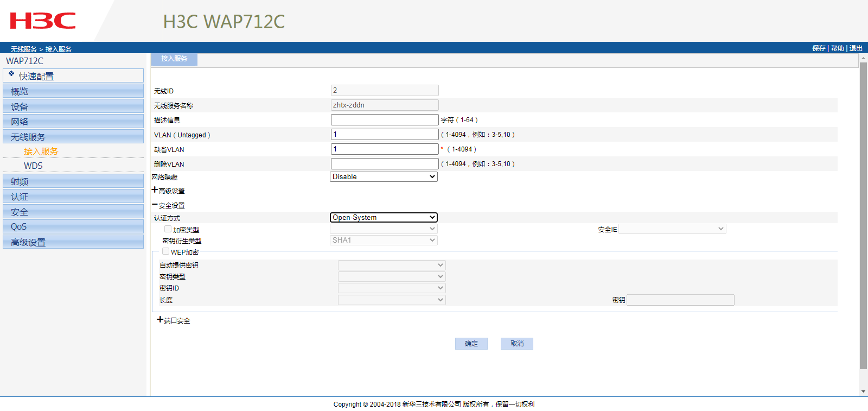Focus the 描述信息 input field
The height and width of the screenshot is (411, 868).
click(385, 120)
